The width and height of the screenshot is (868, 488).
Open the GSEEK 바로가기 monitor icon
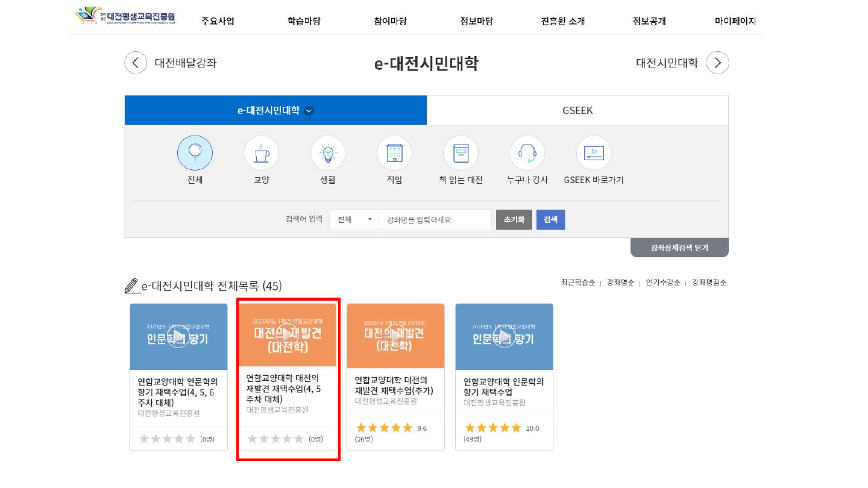[594, 153]
